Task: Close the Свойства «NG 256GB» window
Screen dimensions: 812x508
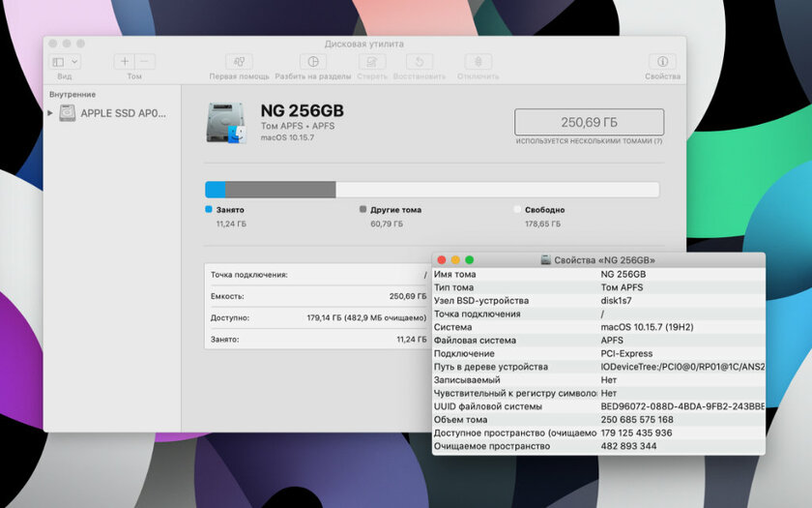Action: [x=442, y=260]
